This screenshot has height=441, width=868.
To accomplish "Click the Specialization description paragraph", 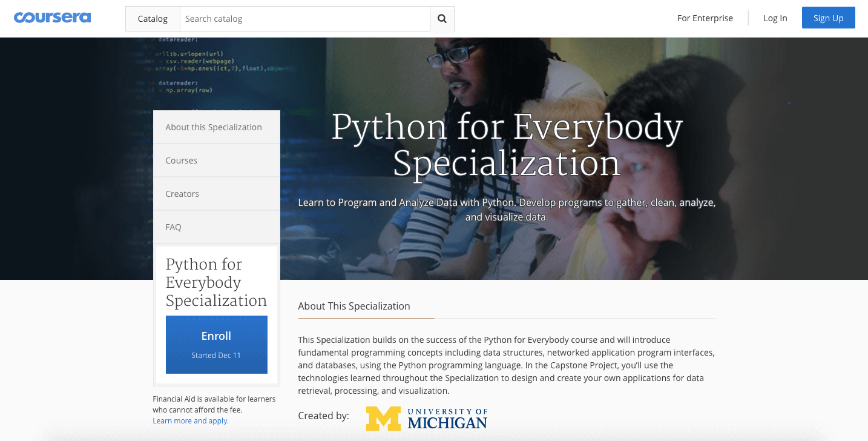I will click(507, 365).
